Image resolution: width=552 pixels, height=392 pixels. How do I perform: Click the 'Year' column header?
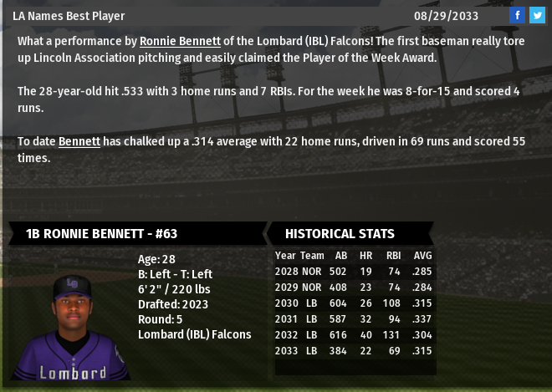click(285, 256)
